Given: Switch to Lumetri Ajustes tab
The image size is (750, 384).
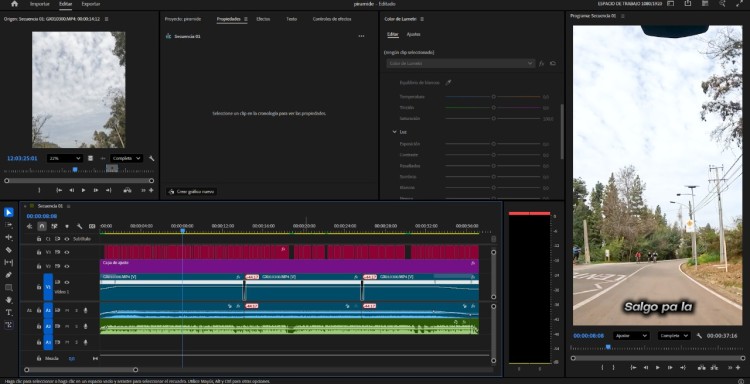Looking at the screenshot, I should [x=413, y=34].
